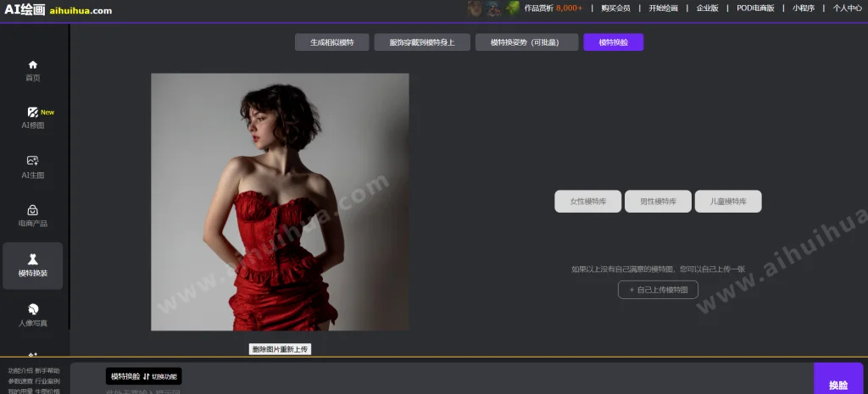Open the 女性模特库 library
Screen dimensions: 868x394
[588, 202]
